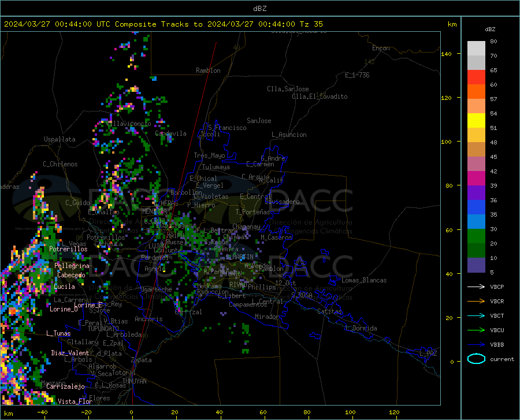Click the cyan 'current' ellipse icon

pos(476,359)
